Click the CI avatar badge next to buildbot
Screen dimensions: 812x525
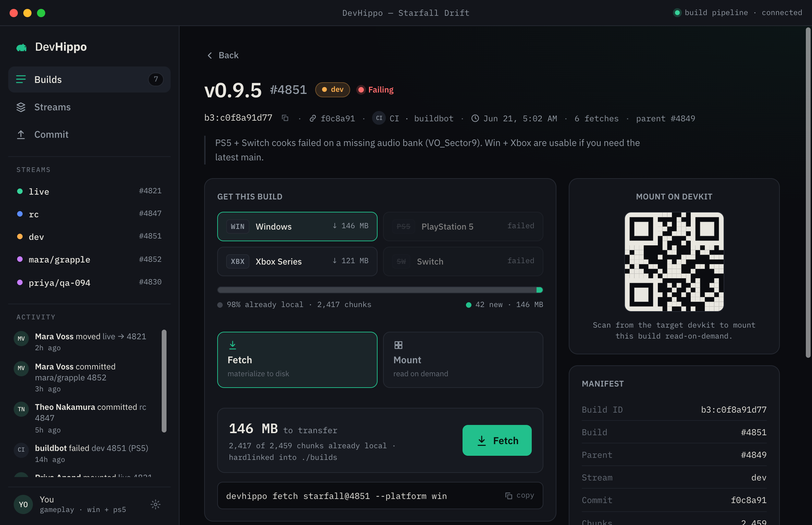tap(379, 118)
